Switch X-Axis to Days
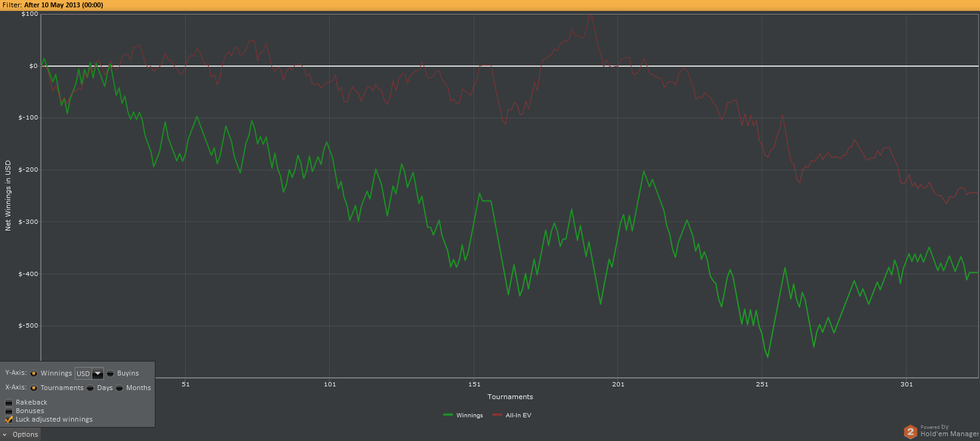Viewport: 980px width, 441px height. (90, 388)
